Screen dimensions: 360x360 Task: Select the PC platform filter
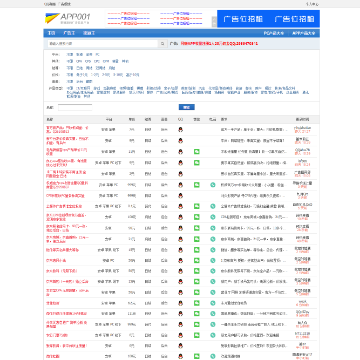pos(97,54)
